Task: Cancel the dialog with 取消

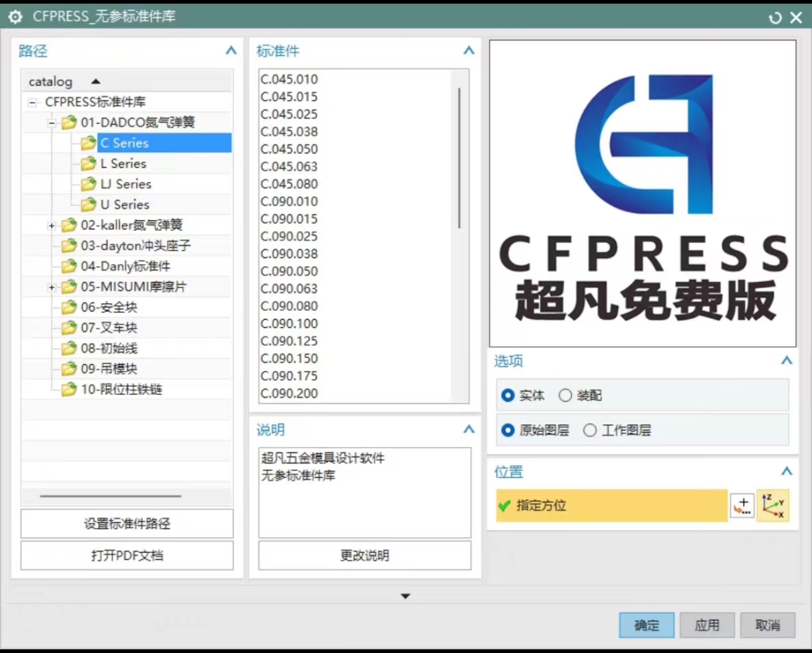Action: pos(768,625)
